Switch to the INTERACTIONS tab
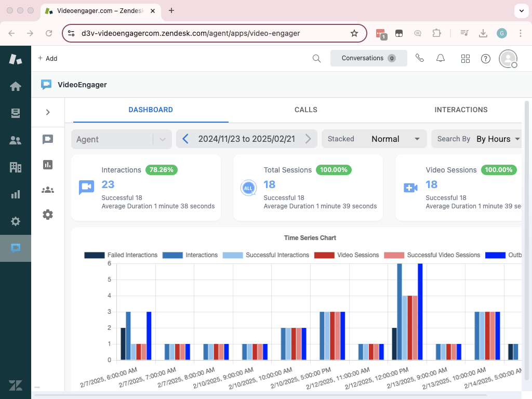532x399 pixels. pos(461,110)
